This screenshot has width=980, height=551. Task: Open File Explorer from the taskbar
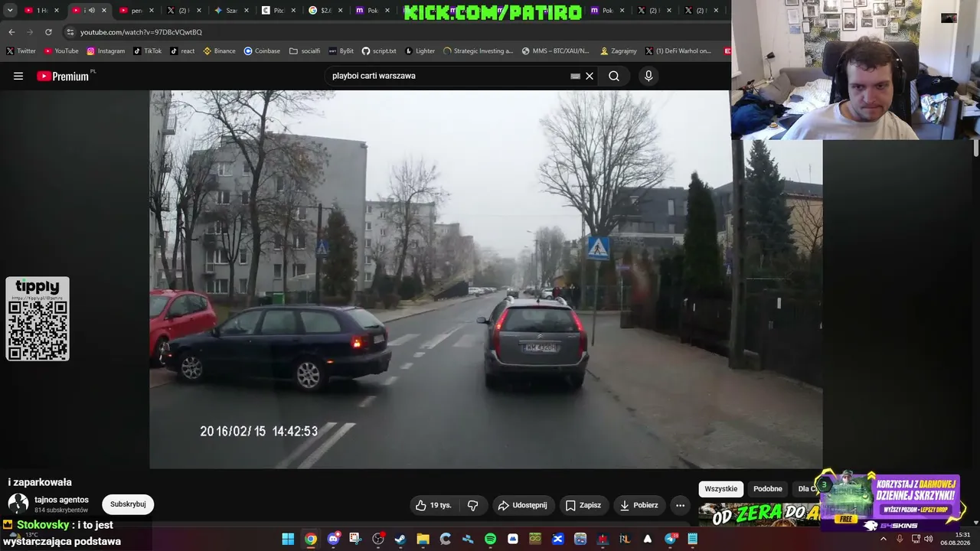(423, 539)
